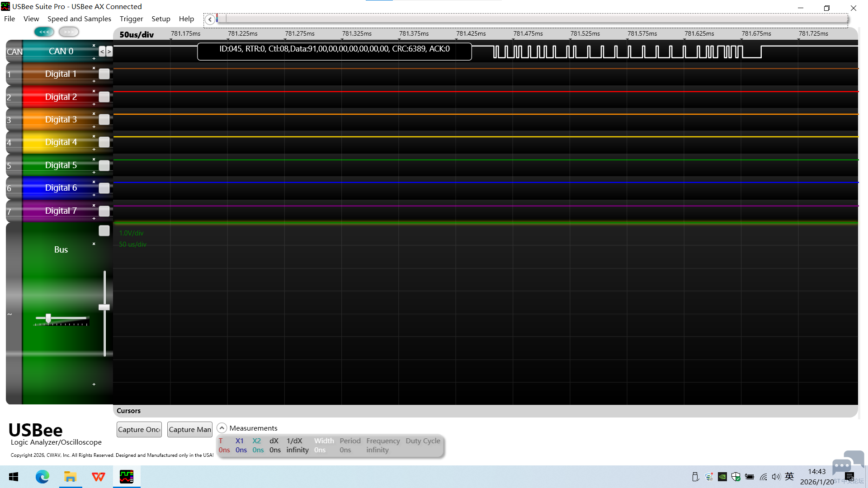Click the Wi-Fi network tray icon
The height and width of the screenshot is (488, 868).
point(763,477)
